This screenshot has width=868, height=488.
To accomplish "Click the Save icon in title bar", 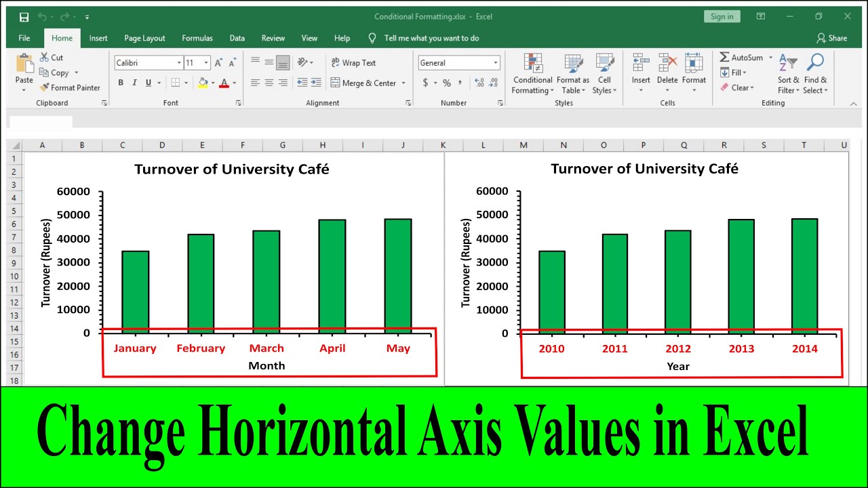I will 24,17.
